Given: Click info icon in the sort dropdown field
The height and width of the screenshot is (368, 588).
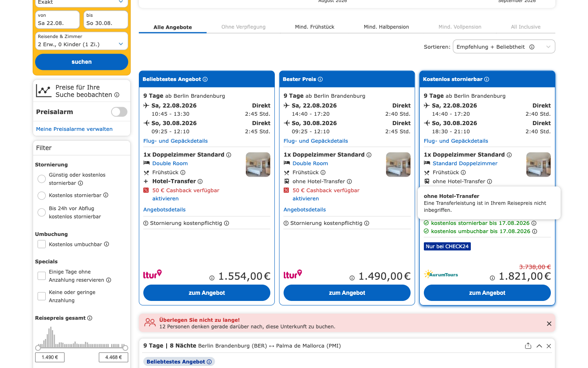Looking at the screenshot, I should coord(532,47).
